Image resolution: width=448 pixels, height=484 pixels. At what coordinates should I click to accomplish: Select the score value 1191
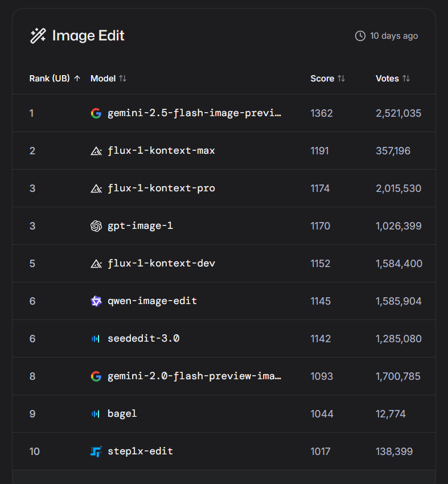pyautogui.click(x=320, y=151)
